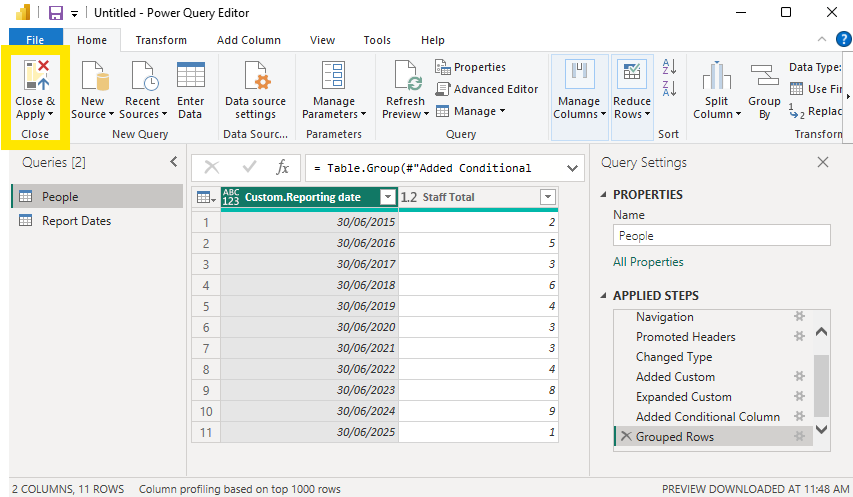
Task: Open Staff Total column filter dropdown
Action: 548,197
